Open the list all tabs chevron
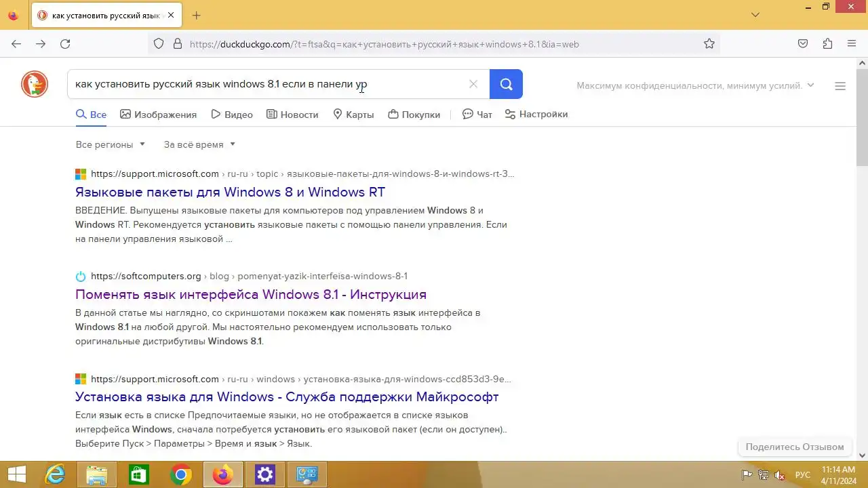The height and width of the screenshot is (488, 868). pos(755,15)
